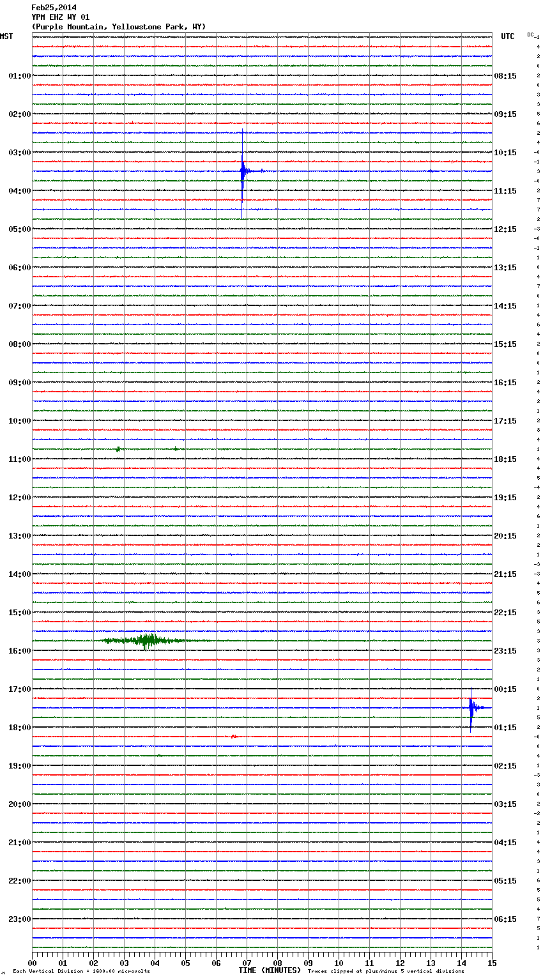The height and width of the screenshot is (980, 543).
Task: Select the 15:00 MST time label
Action: pyautogui.click(x=20, y=613)
